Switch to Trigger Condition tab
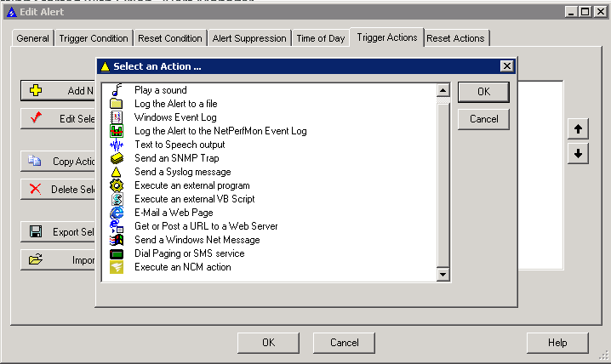Image resolution: width=611 pixels, height=364 pixels. pos(94,38)
